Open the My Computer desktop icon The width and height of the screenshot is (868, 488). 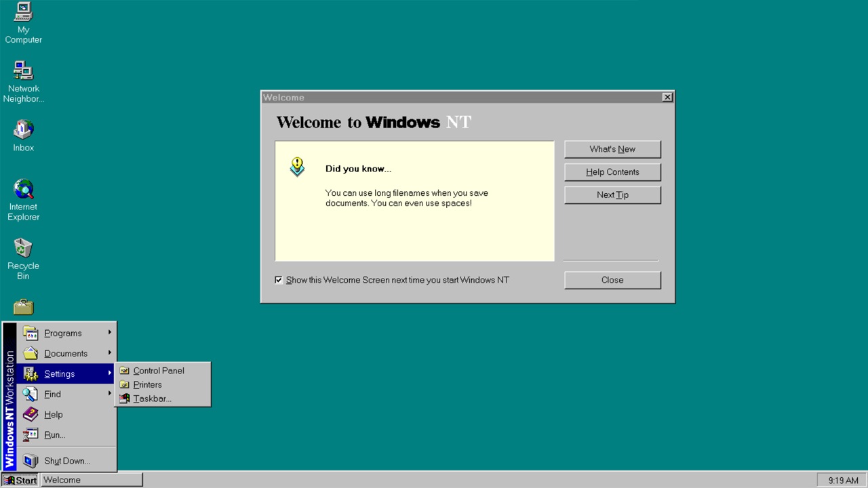pos(23,12)
